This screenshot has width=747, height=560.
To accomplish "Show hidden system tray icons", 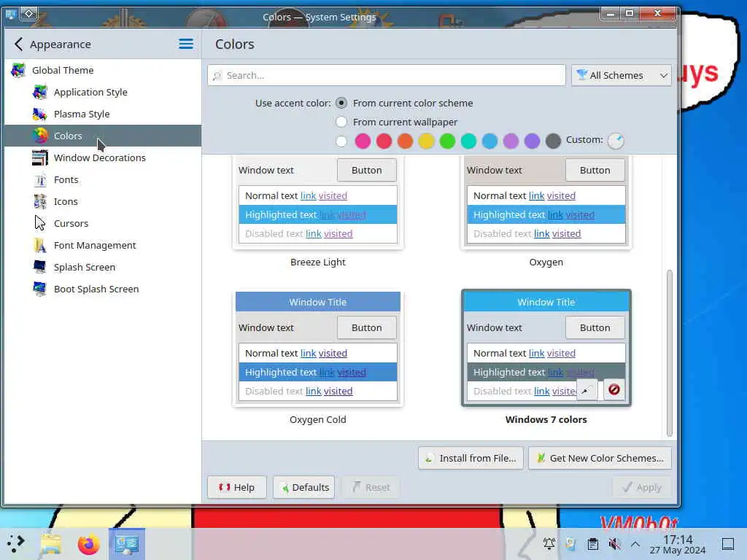I will coord(635,544).
